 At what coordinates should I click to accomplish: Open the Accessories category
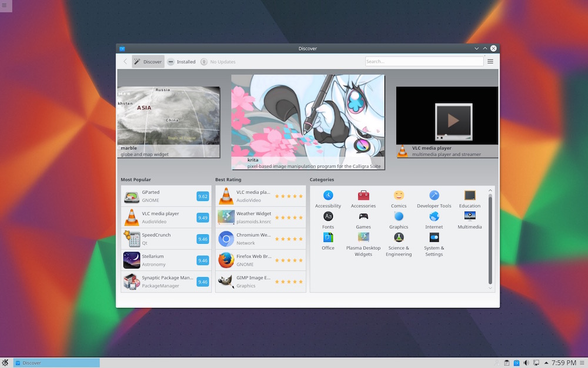tap(363, 199)
